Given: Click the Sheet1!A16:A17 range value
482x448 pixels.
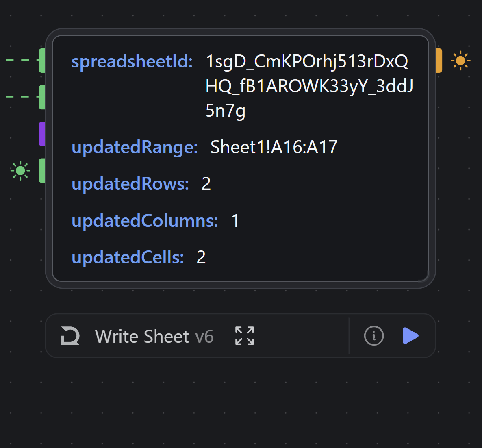Looking at the screenshot, I should coord(274,147).
